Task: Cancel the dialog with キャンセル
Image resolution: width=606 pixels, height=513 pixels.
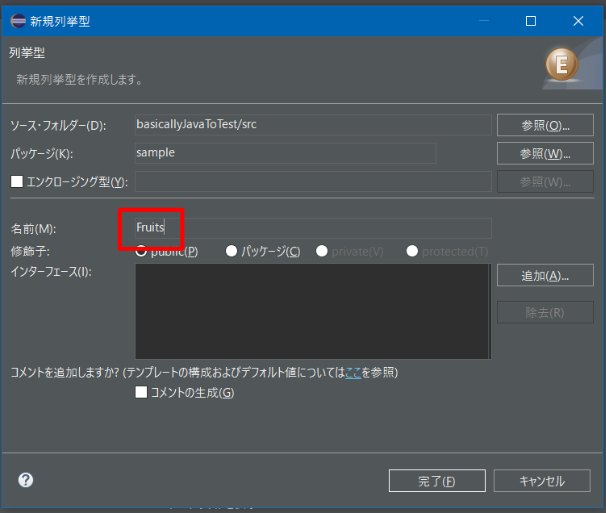Action: [x=542, y=481]
